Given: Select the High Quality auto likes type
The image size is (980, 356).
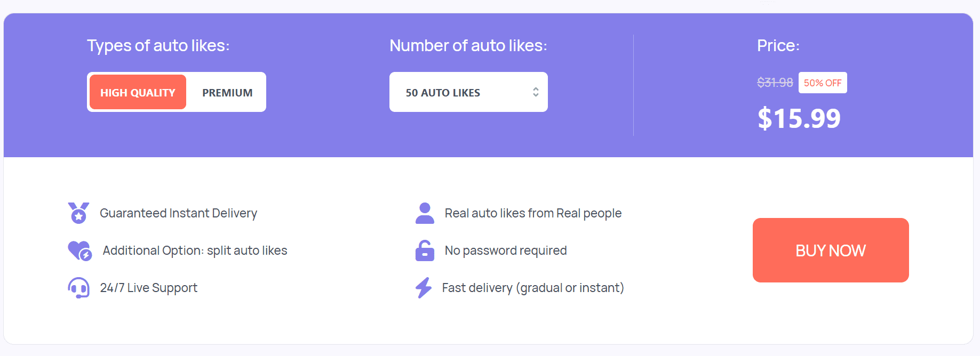Looking at the screenshot, I should 138,92.
